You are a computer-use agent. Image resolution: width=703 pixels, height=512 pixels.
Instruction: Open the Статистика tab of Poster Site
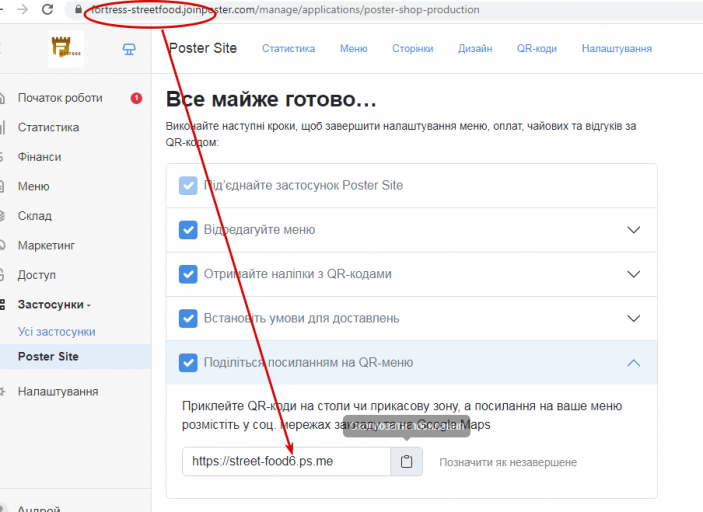point(288,48)
